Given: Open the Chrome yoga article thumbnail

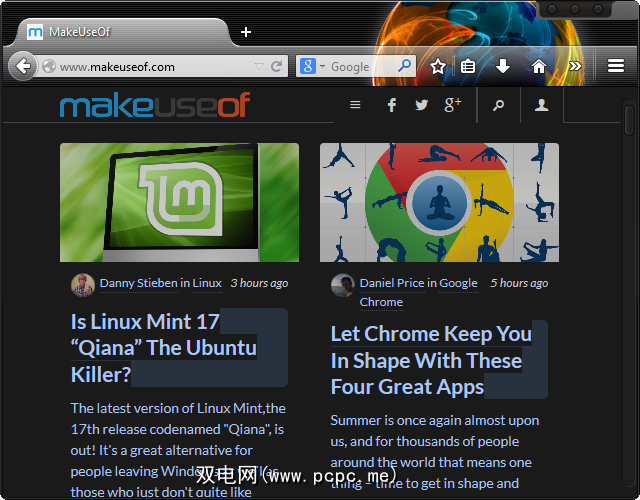Looking at the screenshot, I should coord(440,202).
